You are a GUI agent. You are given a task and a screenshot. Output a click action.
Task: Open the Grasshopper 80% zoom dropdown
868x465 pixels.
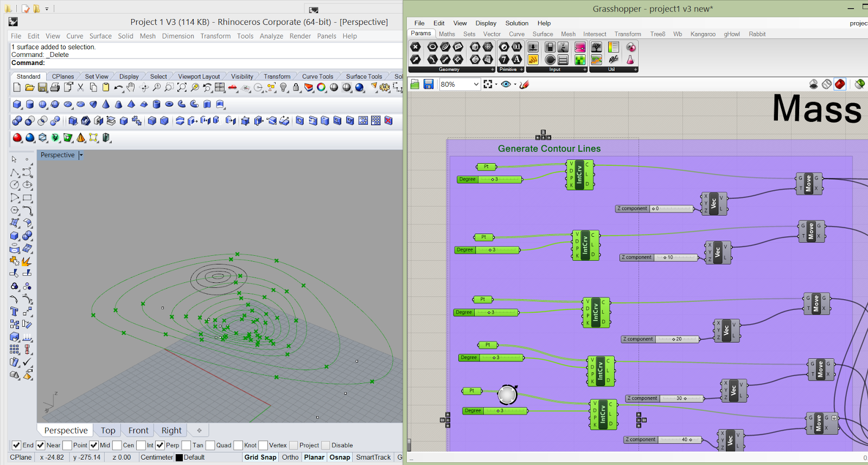click(476, 84)
